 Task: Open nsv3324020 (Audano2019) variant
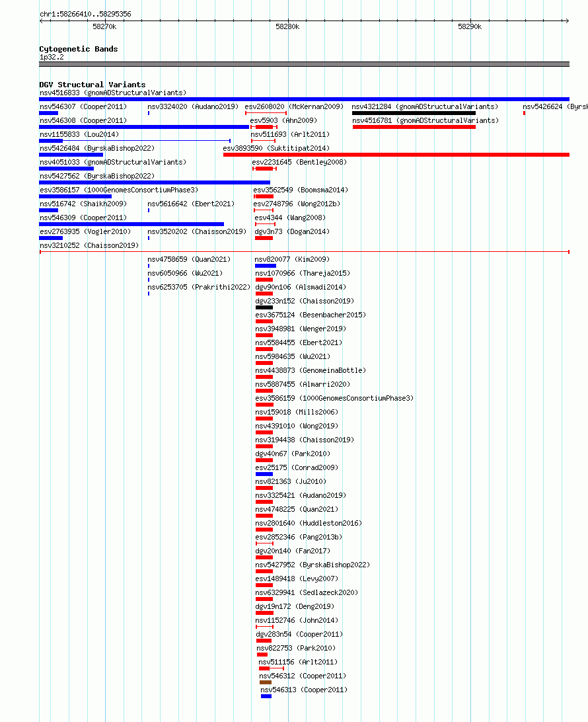click(193, 106)
